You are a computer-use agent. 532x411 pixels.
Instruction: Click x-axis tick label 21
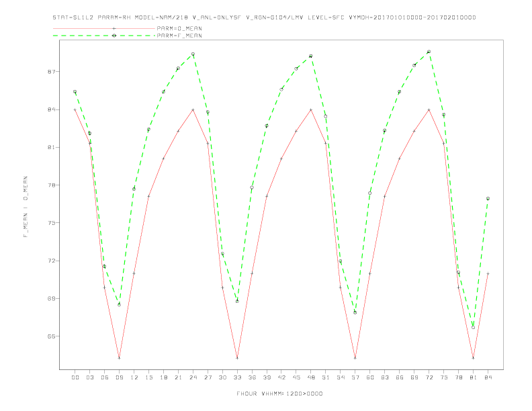click(178, 377)
